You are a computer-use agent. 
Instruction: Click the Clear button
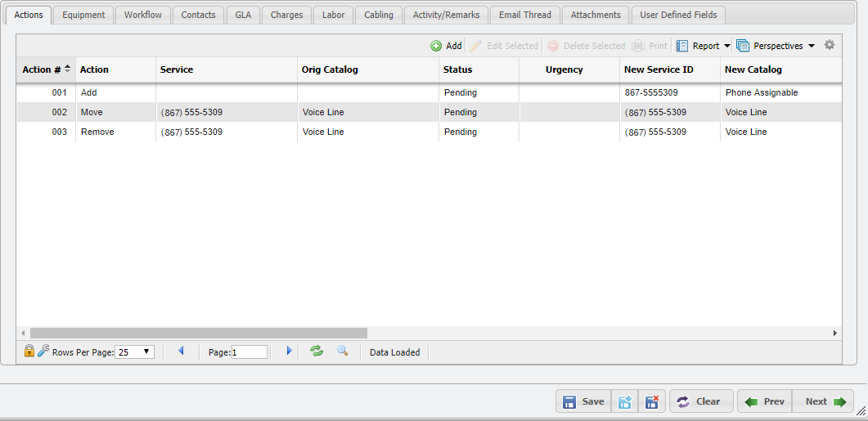[x=700, y=401]
